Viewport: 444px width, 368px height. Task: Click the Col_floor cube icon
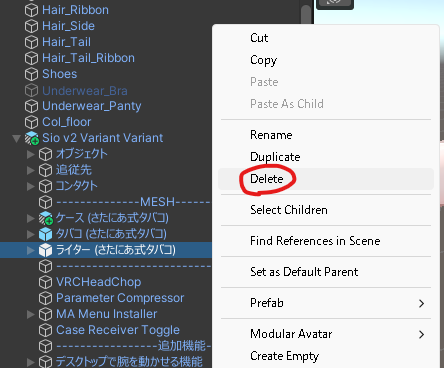tap(32, 122)
